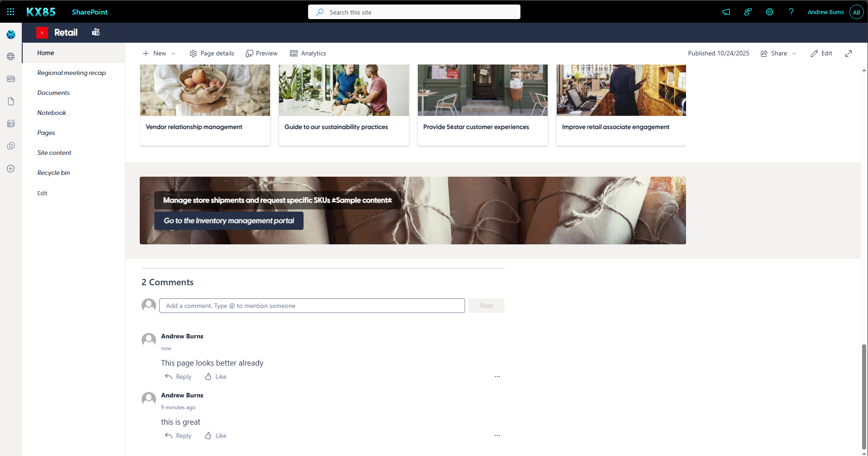Open the help question mark icon
Viewport: 868px width, 456px height.
coord(791,12)
